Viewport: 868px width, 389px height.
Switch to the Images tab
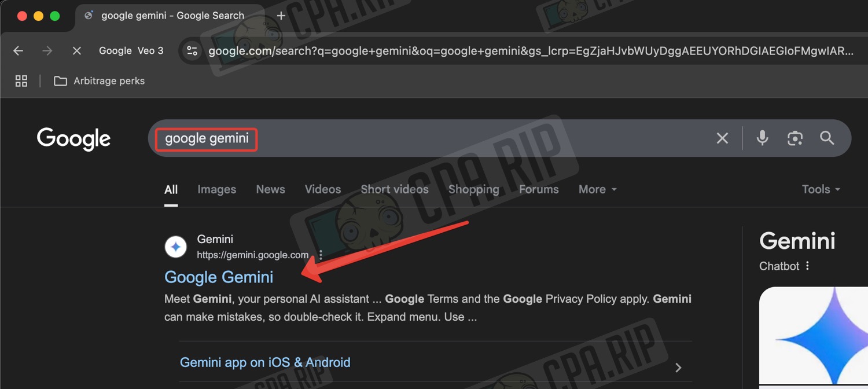pos(216,189)
